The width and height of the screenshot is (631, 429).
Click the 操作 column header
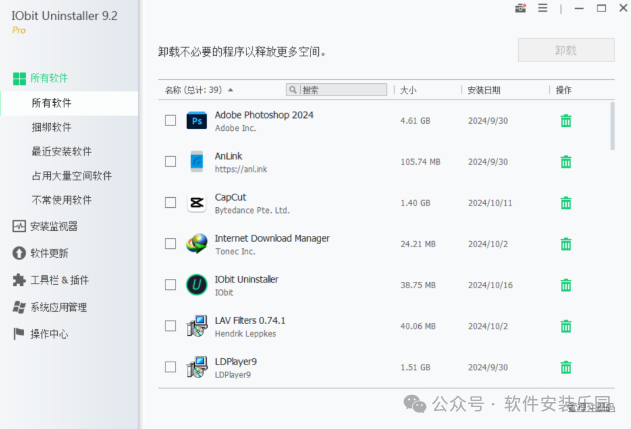tap(563, 90)
